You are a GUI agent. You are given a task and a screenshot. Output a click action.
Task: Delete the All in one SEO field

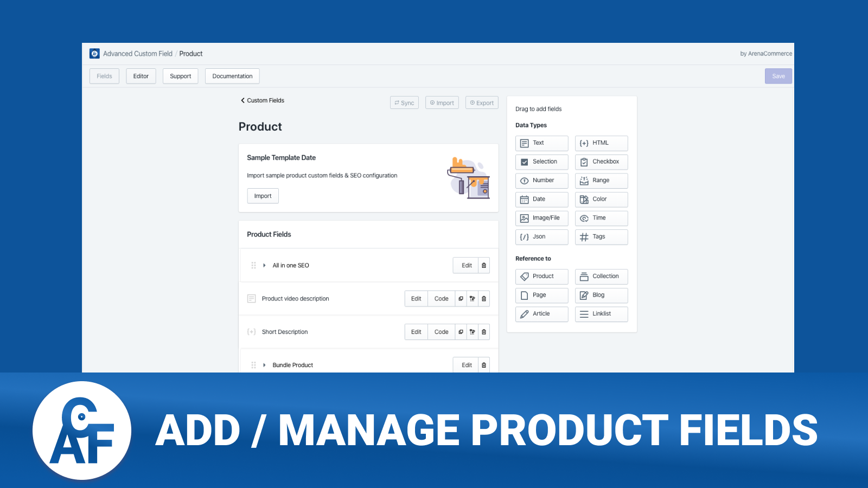click(x=484, y=266)
